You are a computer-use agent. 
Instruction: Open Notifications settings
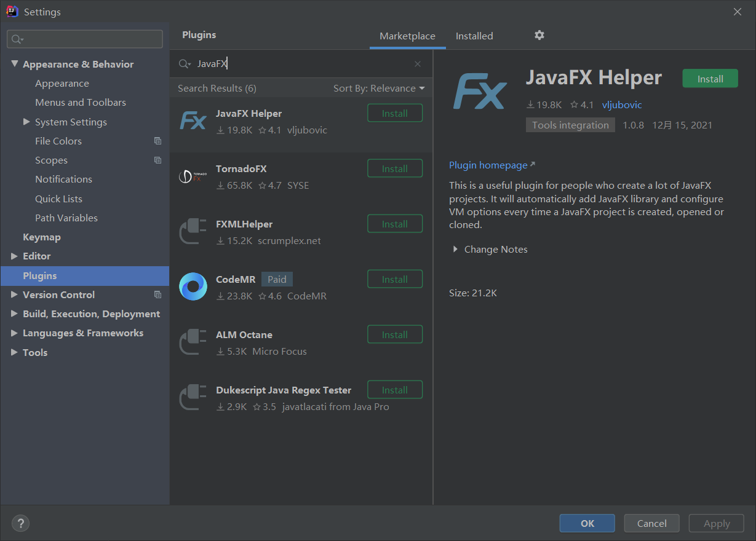(x=63, y=179)
